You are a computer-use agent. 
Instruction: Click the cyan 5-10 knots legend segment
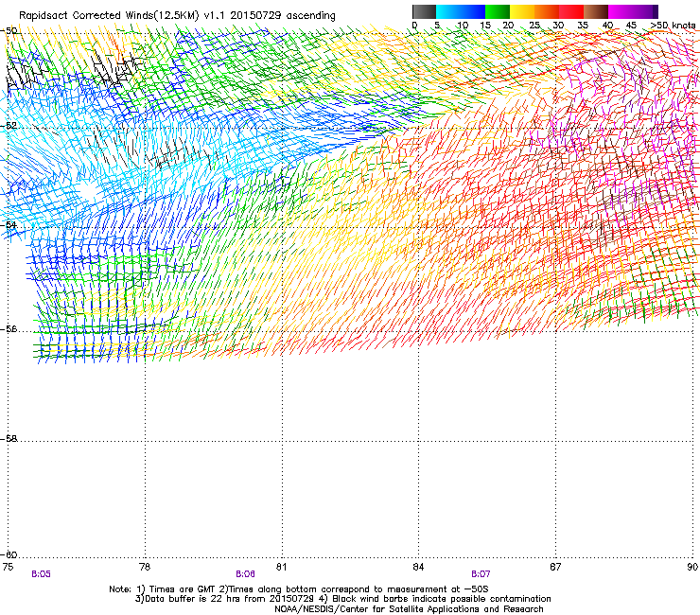[x=448, y=11]
